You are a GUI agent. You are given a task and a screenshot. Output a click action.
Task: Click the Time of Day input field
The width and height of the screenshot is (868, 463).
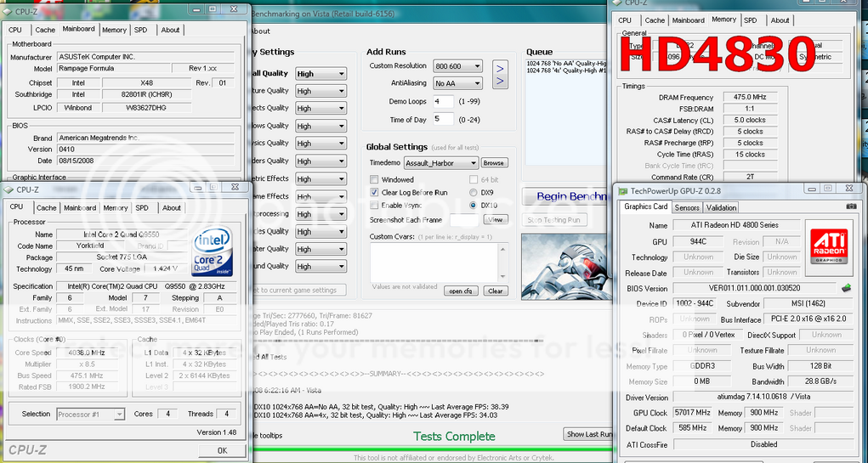point(443,119)
